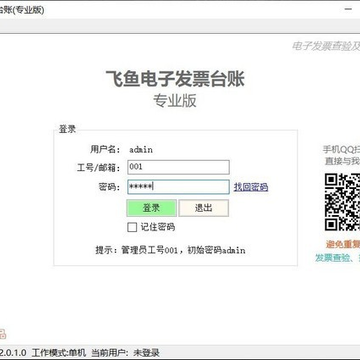Image resolution: width=360 pixels, height=360 pixels.
Task: Click the 手机QQ扫 text above QR code
Action: pos(341,149)
